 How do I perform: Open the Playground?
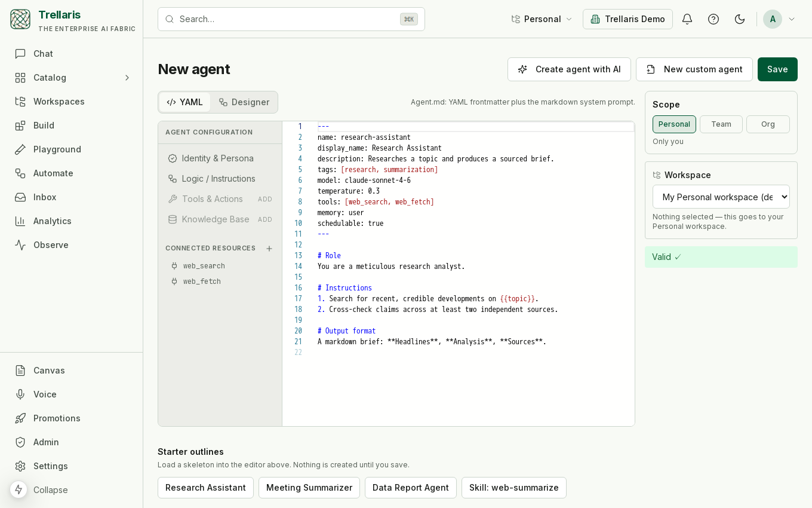click(x=71, y=149)
